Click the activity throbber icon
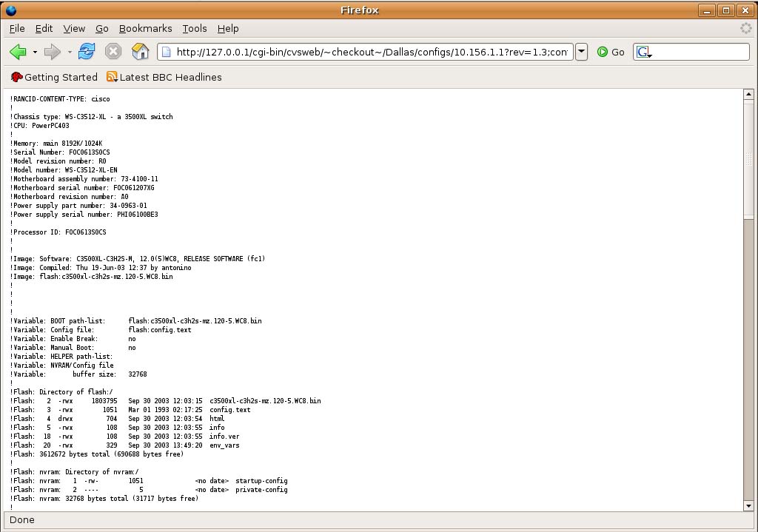 [746, 29]
